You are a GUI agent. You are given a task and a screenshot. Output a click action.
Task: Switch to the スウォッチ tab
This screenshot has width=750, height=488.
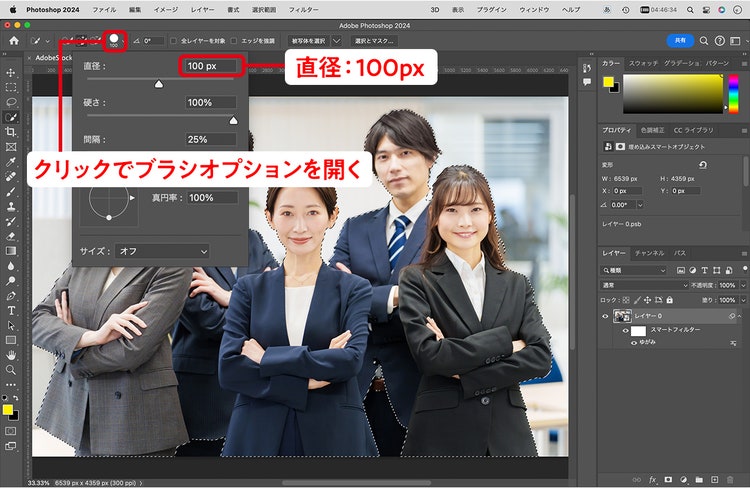[x=643, y=63]
